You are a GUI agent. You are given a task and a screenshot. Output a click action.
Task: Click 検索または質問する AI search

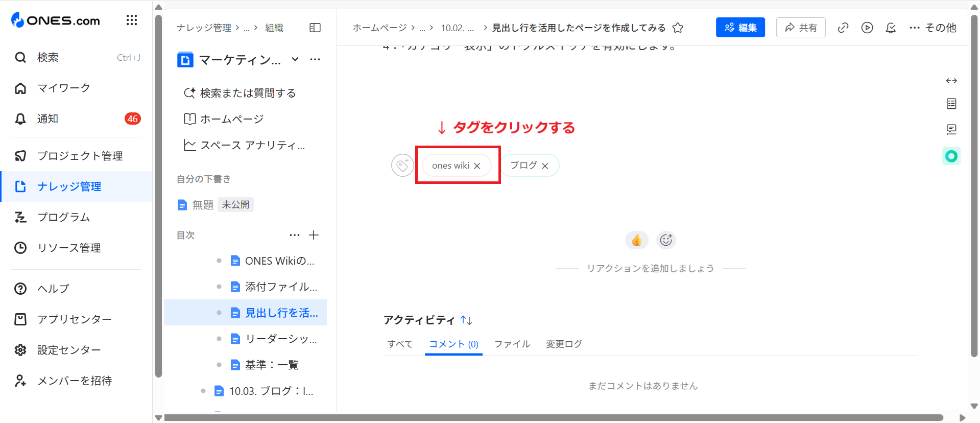coord(240,93)
